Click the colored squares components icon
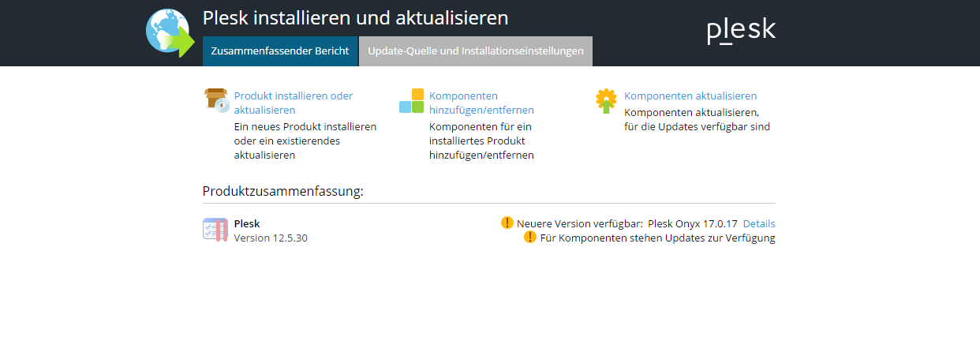980x356 pixels. tap(412, 100)
